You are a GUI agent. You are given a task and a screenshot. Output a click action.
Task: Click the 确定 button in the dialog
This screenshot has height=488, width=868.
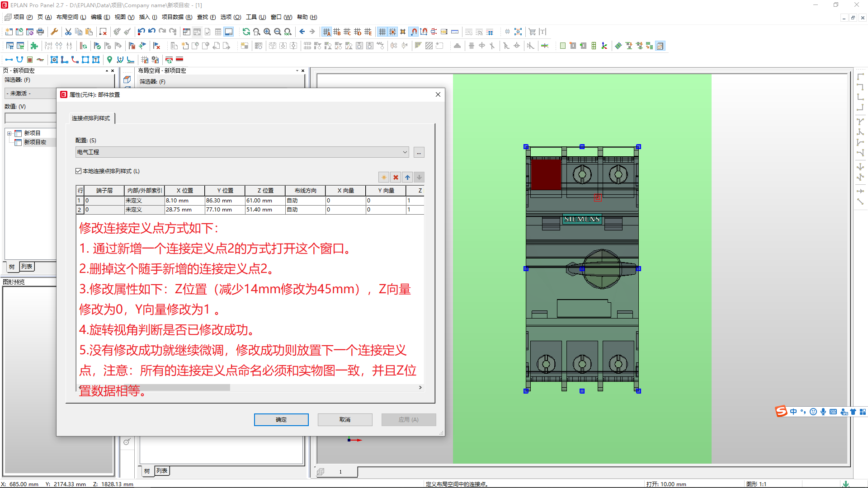pyautogui.click(x=281, y=419)
